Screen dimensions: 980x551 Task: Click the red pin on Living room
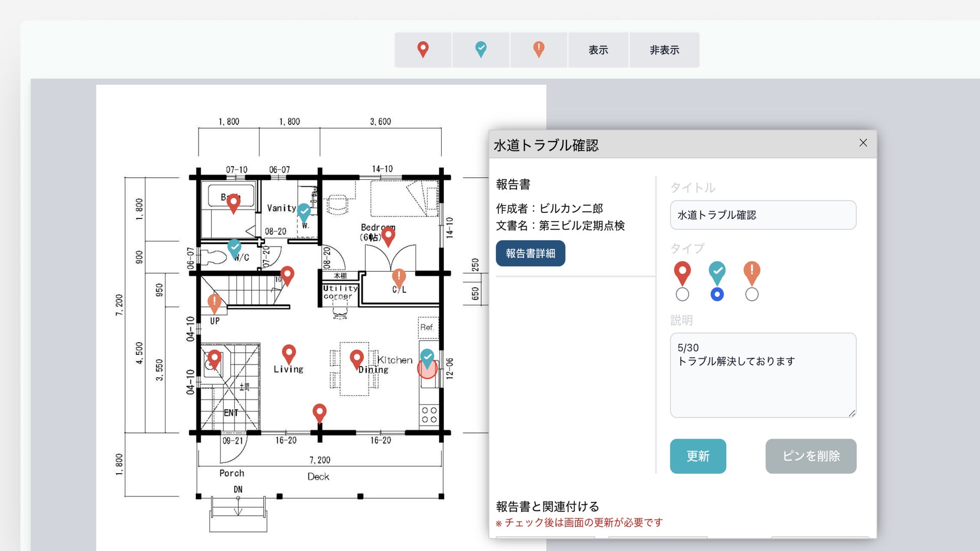(289, 353)
